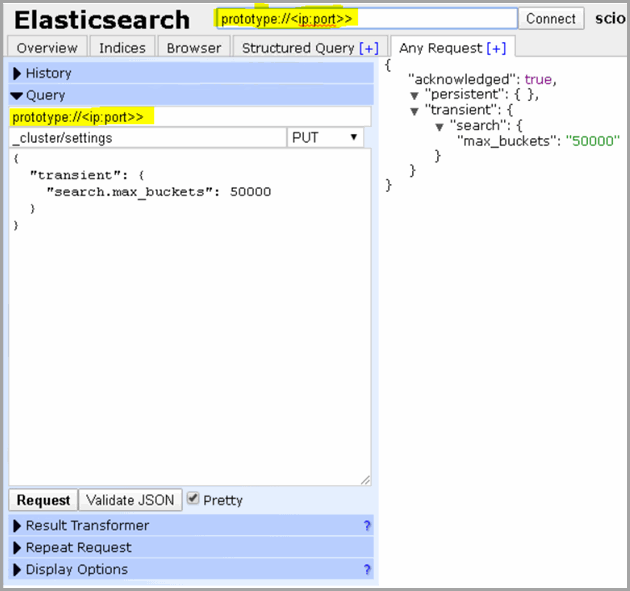Expand the Result Transformer section

pos(191,526)
